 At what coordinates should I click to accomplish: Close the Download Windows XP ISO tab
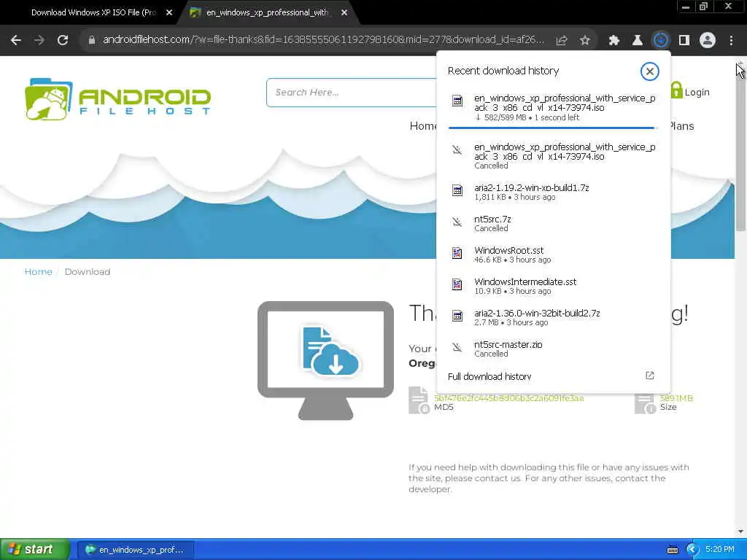click(x=169, y=13)
